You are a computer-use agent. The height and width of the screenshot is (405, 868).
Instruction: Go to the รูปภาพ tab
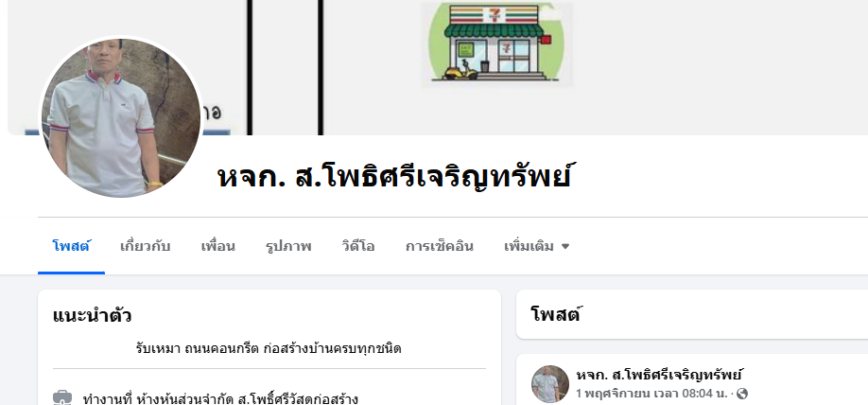point(288,246)
